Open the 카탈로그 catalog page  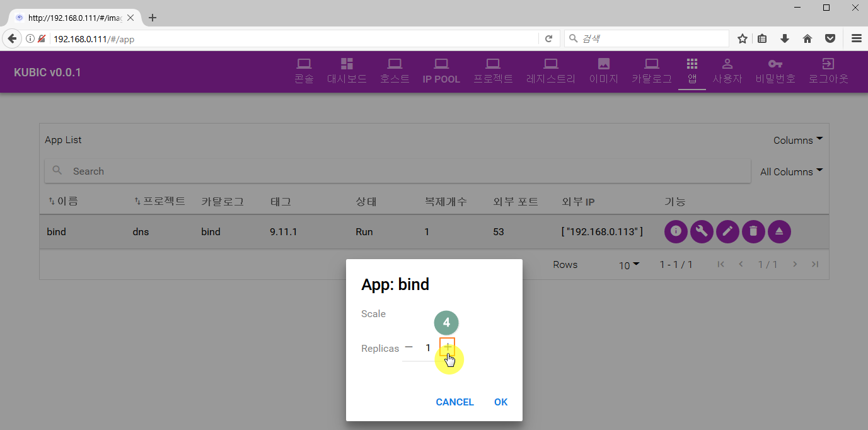click(x=652, y=71)
